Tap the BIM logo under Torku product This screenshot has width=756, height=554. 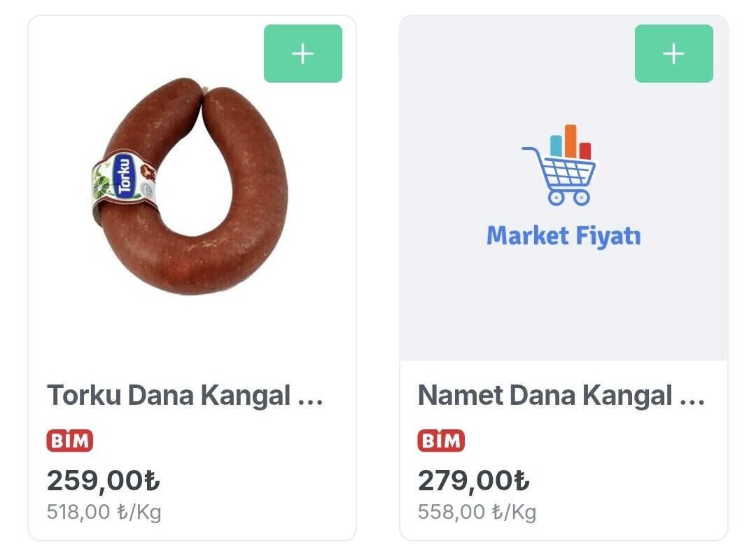(70, 441)
